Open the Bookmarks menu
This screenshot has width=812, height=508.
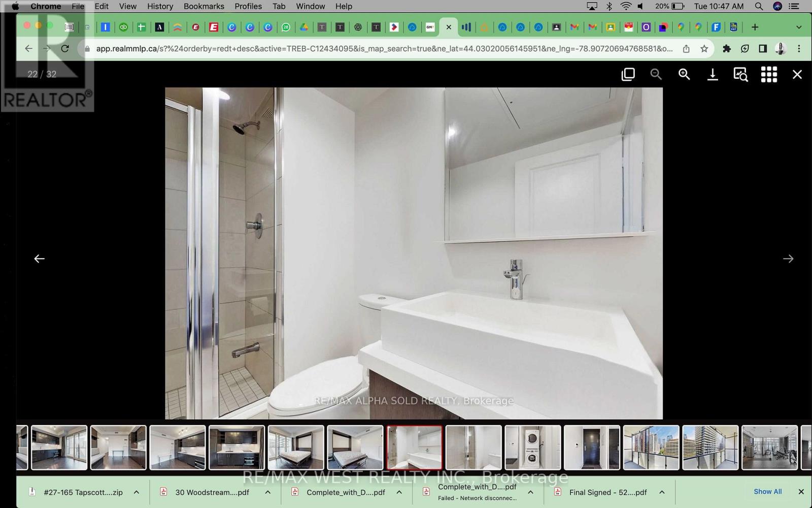(204, 6)
